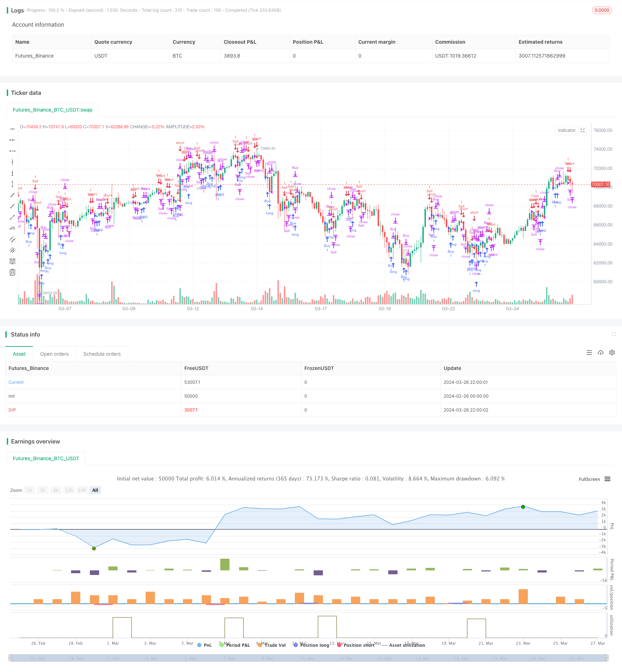Click the Diff value 3007.1
This screenshot has height=672, width=622.
tap(191, 410)
